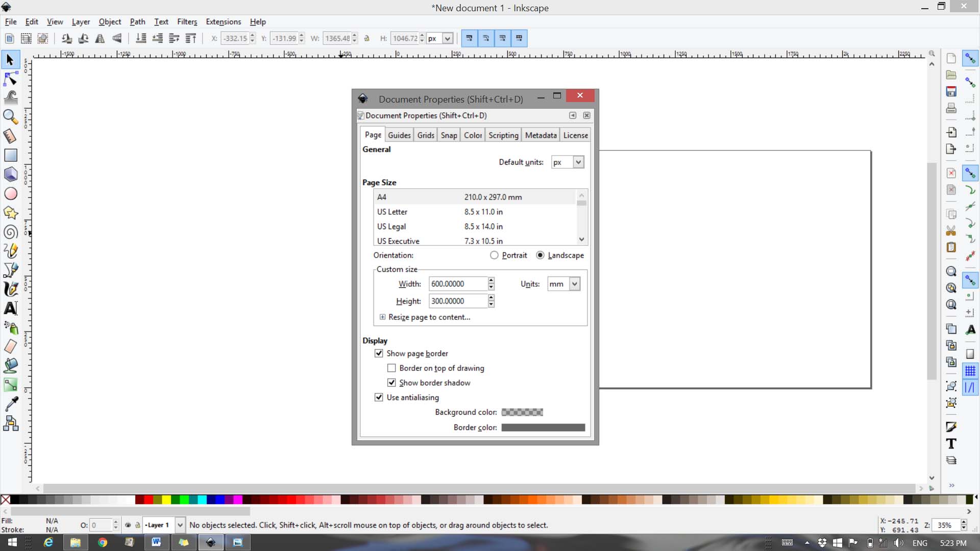Image resolution: width=980 pixels, height=551 pixels.
Task: Select the Selector arrow tool
Action: 10,60
